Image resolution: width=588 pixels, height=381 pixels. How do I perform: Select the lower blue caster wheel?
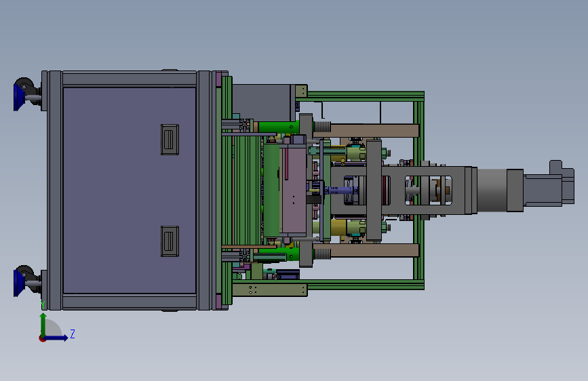pyautogui.click(x=19, y=283)
